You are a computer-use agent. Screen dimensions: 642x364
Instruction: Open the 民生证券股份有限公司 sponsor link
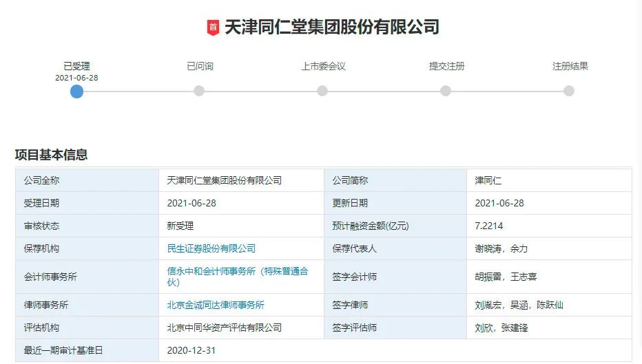point(211,248)
